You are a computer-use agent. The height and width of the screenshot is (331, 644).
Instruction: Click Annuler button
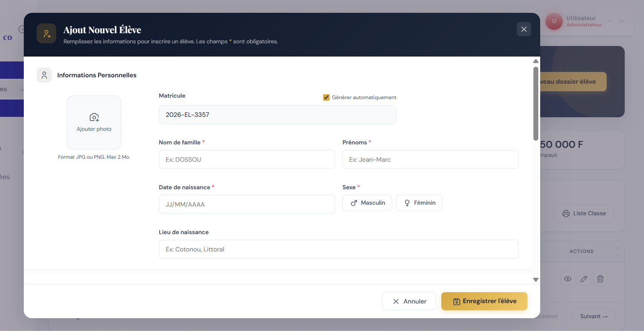coord(409,301)
